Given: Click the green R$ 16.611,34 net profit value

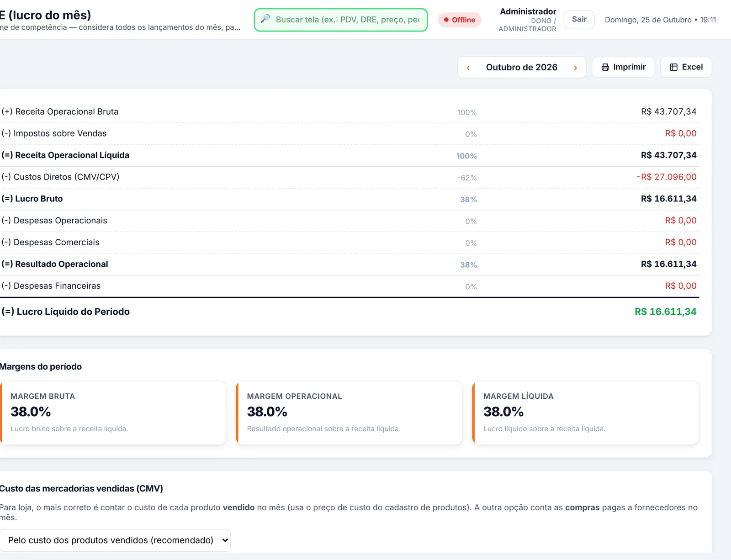Looking at the screenshot, I should click(666, 312).
